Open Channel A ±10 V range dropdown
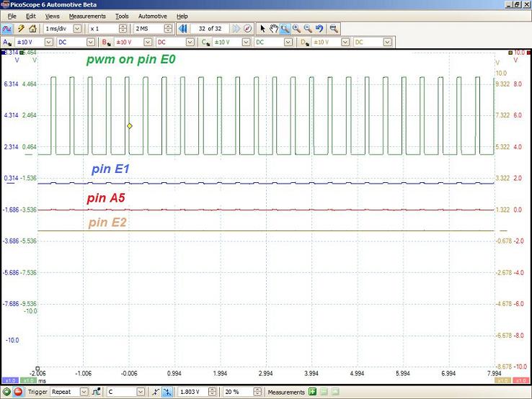 coord(49,42)
